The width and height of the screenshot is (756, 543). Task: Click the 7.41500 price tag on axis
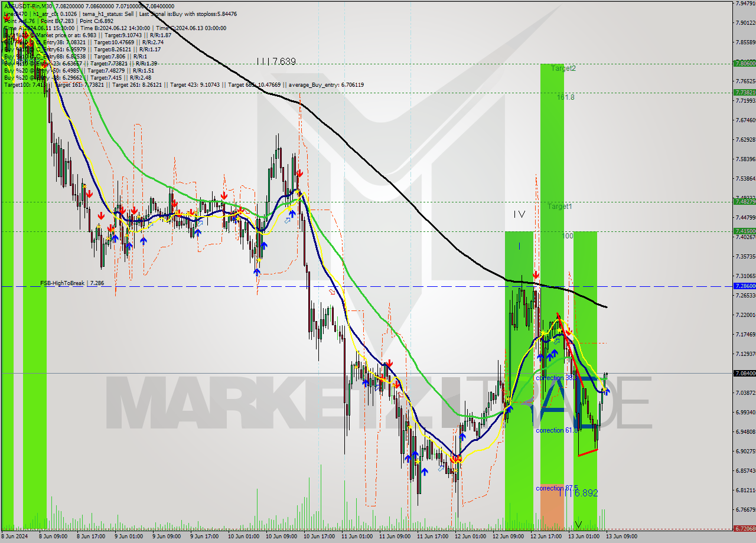pos(744,231)
